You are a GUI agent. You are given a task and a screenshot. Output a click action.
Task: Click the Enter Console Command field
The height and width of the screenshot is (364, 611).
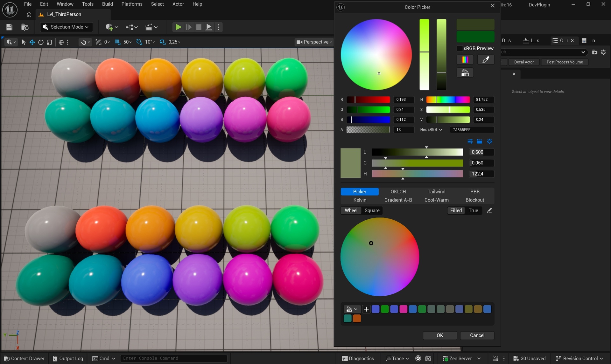pyautogui.click(x=173, y=359)
